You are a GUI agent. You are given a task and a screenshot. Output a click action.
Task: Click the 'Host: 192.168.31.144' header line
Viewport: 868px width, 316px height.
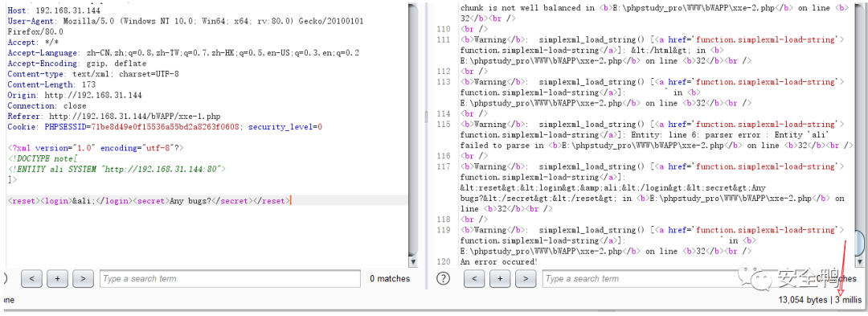click(55, 11)
